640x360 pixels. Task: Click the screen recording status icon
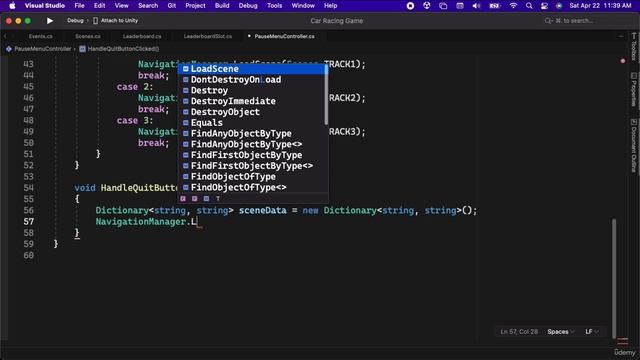click(x=410, y=6)
